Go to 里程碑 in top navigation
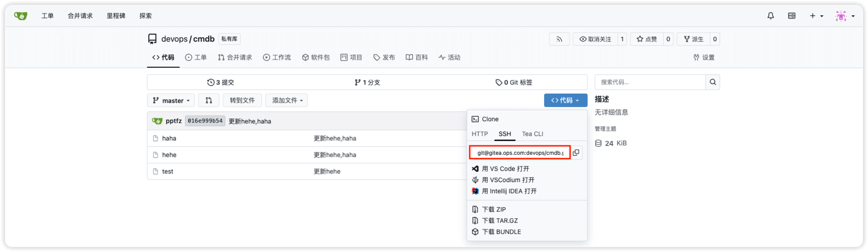The height and width of the screenshot is (252, 868). point(116,16)
